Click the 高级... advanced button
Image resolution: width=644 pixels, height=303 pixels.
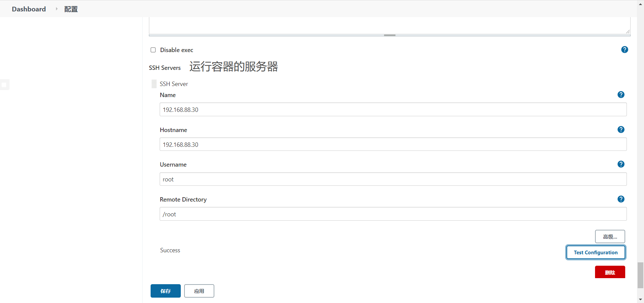point(610,236)
